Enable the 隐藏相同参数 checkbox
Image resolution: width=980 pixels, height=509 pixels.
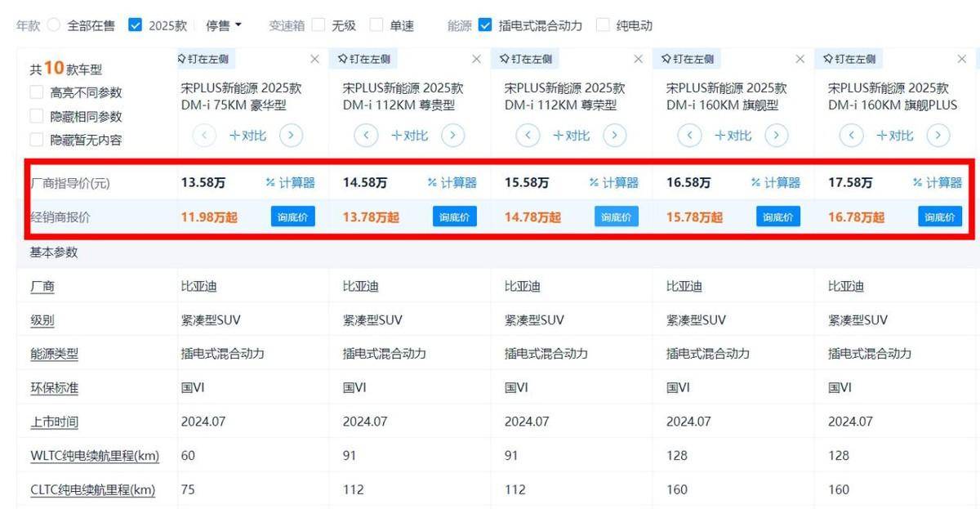pos(37,117)
